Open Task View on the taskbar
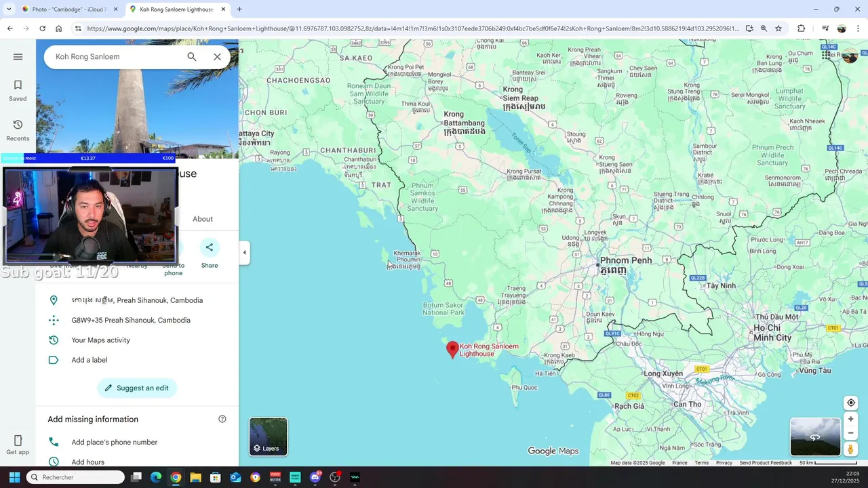Screen dimensions: 868x488 tap(136, 477)
